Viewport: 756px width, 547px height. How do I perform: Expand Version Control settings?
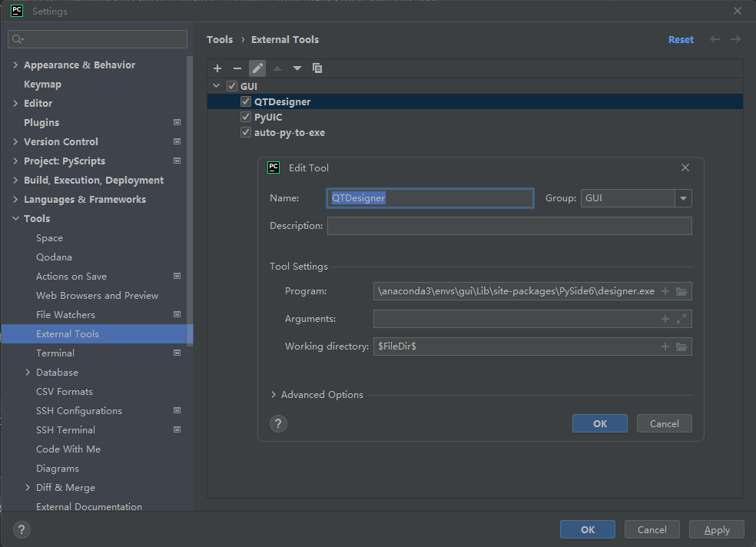click(15, 141)
